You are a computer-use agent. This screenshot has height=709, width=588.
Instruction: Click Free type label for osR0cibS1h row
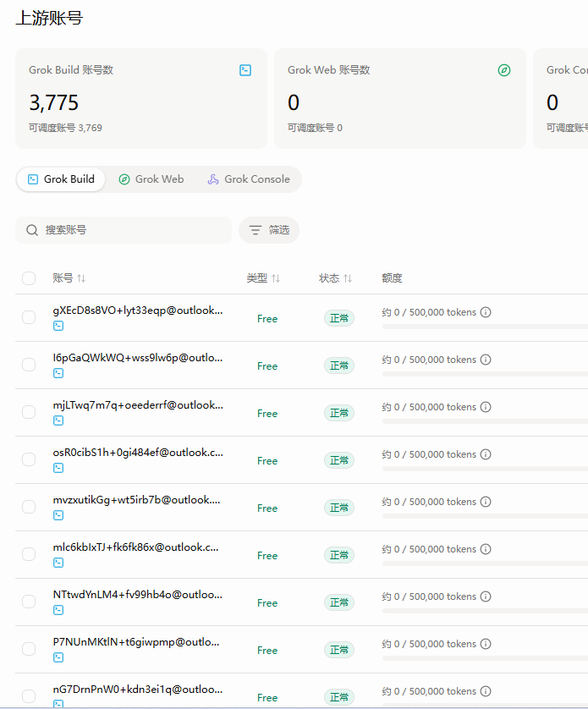[x=267, y=461]
